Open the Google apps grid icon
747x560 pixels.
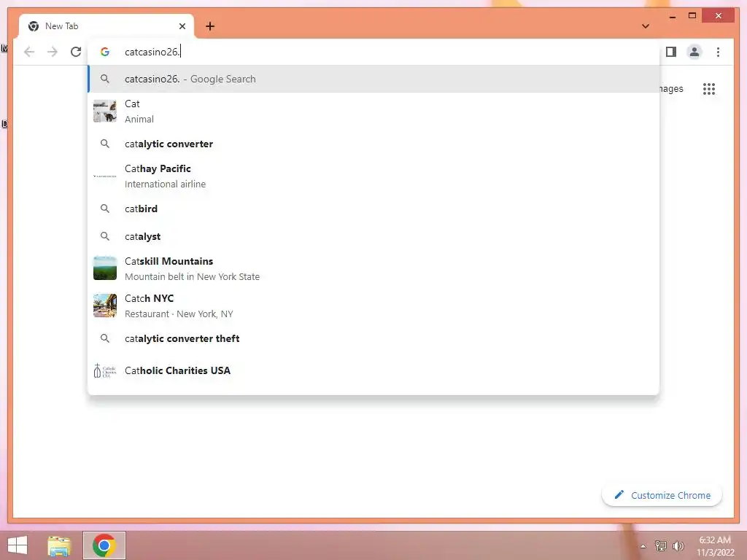709,88
